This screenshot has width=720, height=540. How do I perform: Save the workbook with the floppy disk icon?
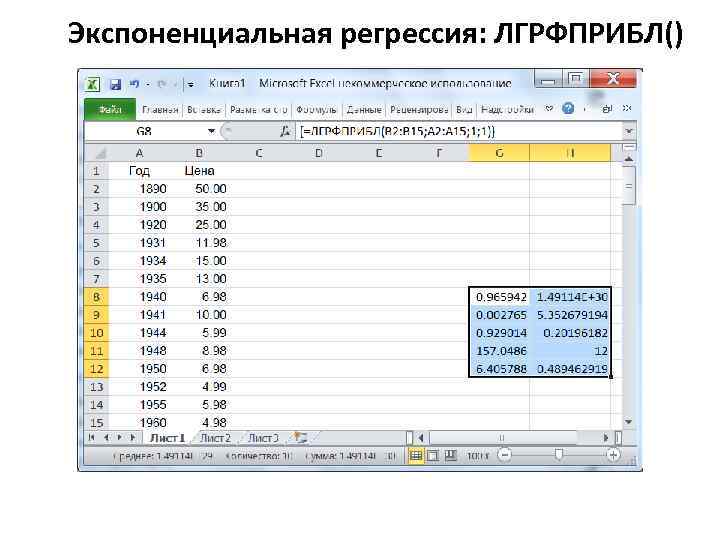115,84
